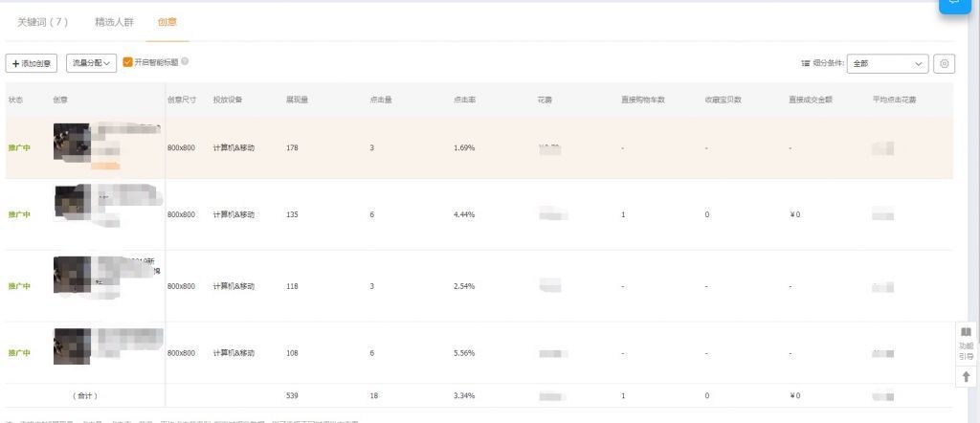Click the plus icon on 添加创意
The height and width of the screenshot is (423, 980).
click(x=15, y=63)
